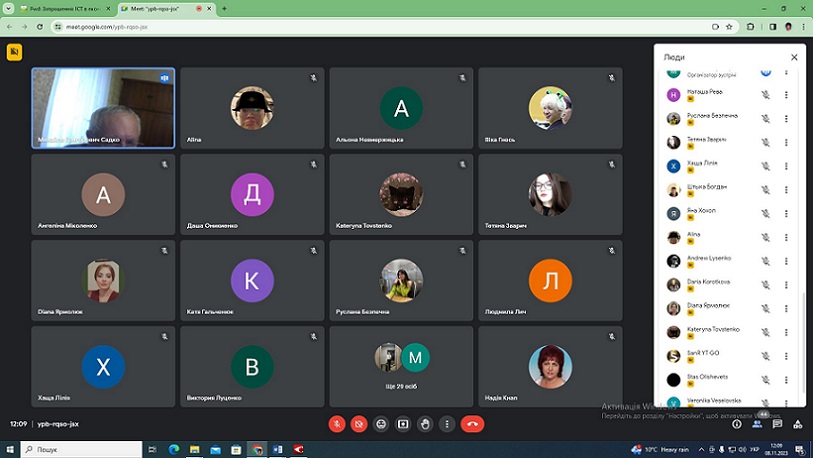Select the Надія Кнап video tile

[550, 366]
